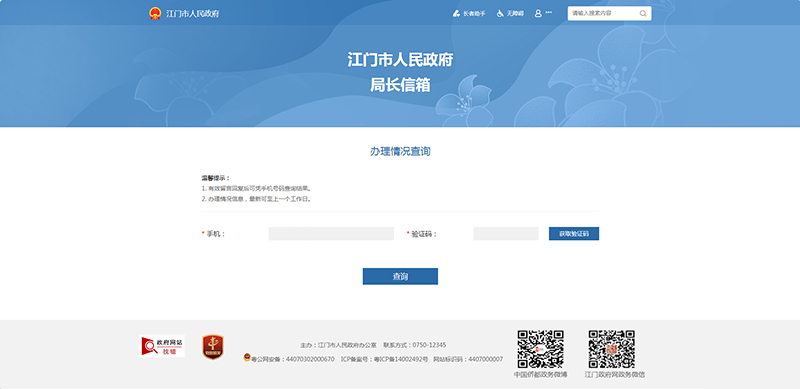The width and height of the screenshot is (800, 389).
Task: Open the 粤ICP备14002492号 link
Action: click(x=401, y=359)
